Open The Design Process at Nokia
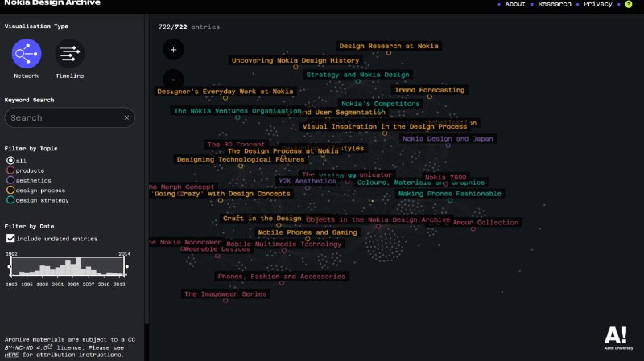 (x=283, y=151)
